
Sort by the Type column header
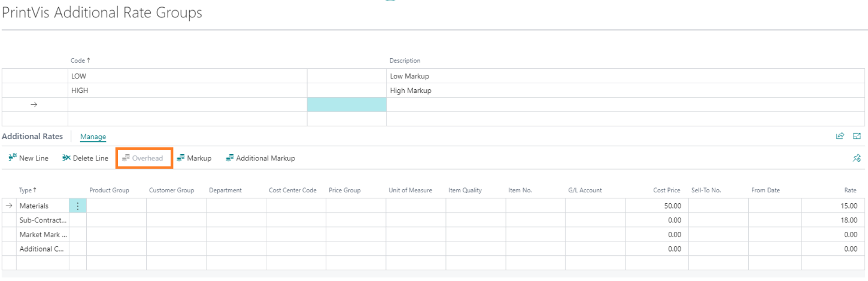28,191
